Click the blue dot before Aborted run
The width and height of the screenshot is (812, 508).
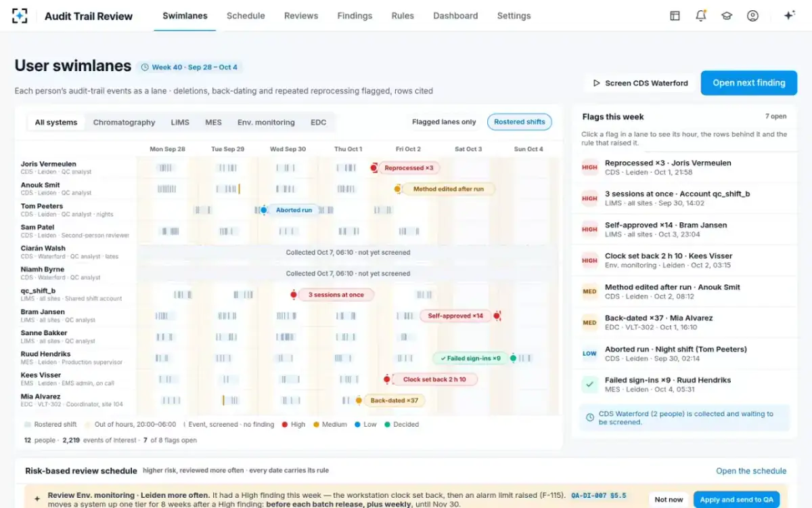coord(264,210)
